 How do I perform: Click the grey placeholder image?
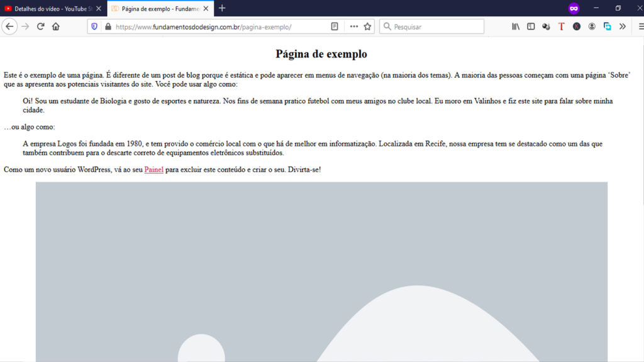pos(321,271)
